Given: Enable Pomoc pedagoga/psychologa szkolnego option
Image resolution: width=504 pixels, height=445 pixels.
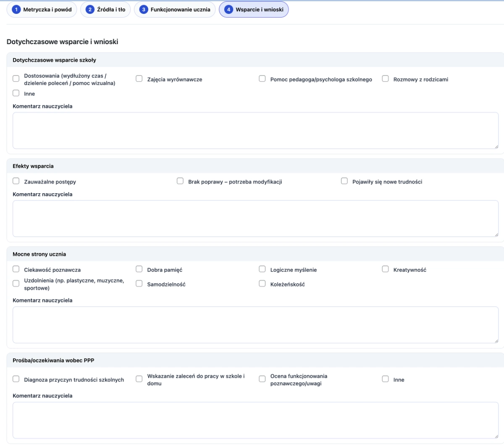Looking at the screenshot, I should coord(262,79).
